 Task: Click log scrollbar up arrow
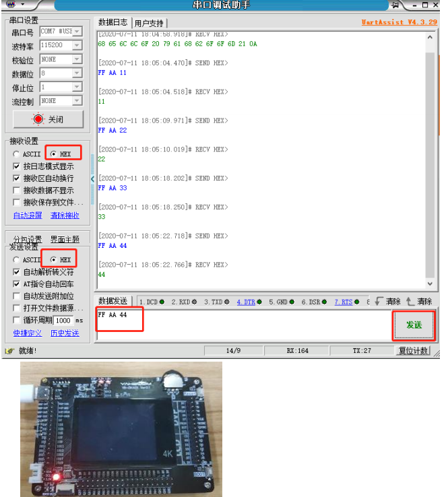point(430,37)
